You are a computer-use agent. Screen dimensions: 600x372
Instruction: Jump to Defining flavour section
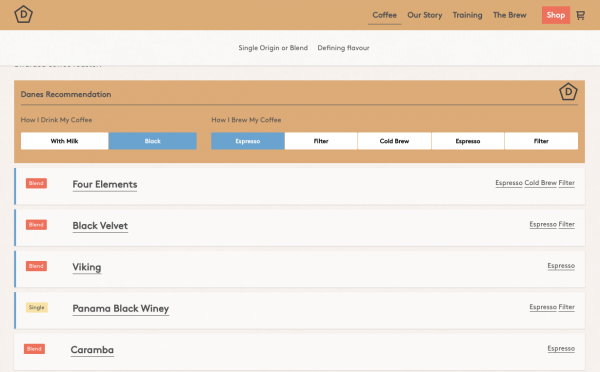tap(343, 48)
